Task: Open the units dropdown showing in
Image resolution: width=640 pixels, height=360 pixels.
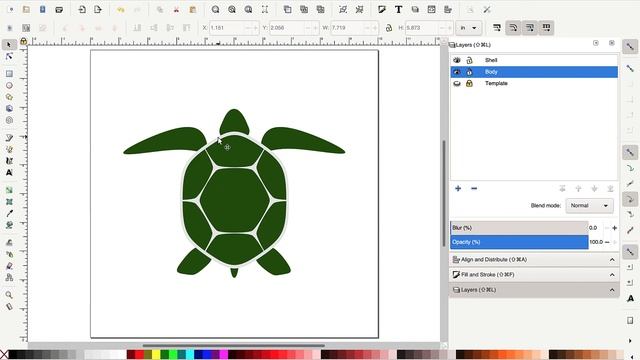Action: point(469,28)
